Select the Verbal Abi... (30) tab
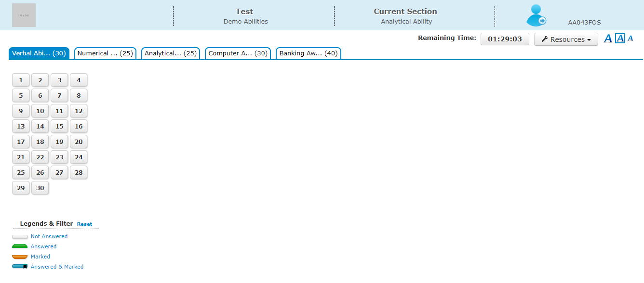Image resolution: width=644 pixels, height=283 pixels. pos(39,53)
